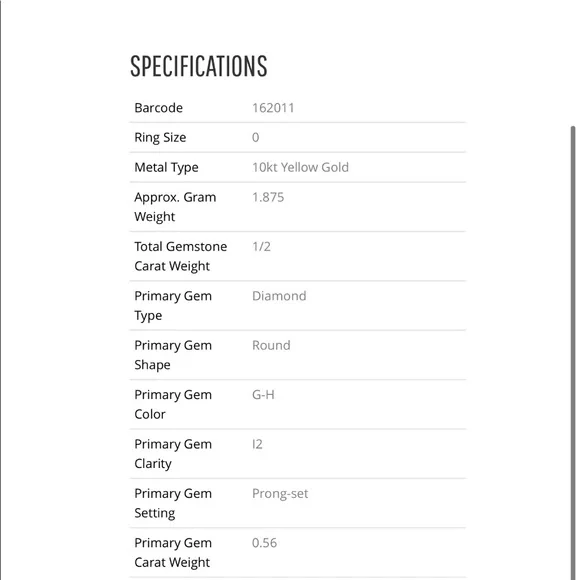Select the barcode value 162011

(273, 108)
